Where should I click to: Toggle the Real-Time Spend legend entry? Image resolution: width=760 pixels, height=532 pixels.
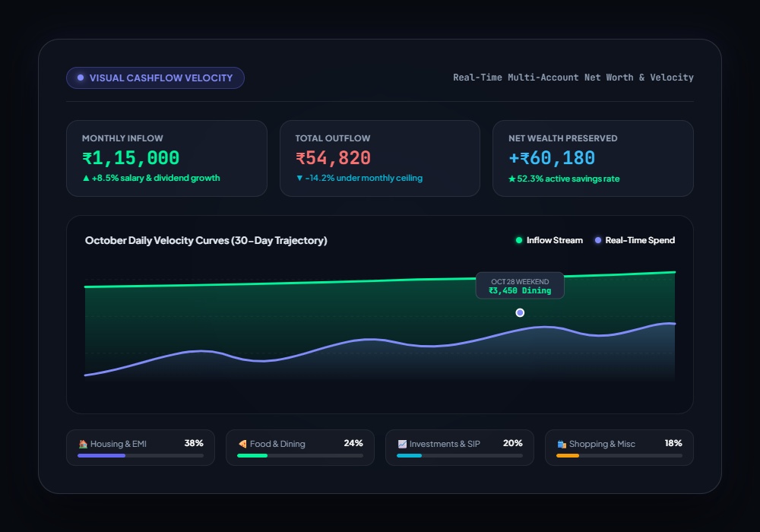635,240
